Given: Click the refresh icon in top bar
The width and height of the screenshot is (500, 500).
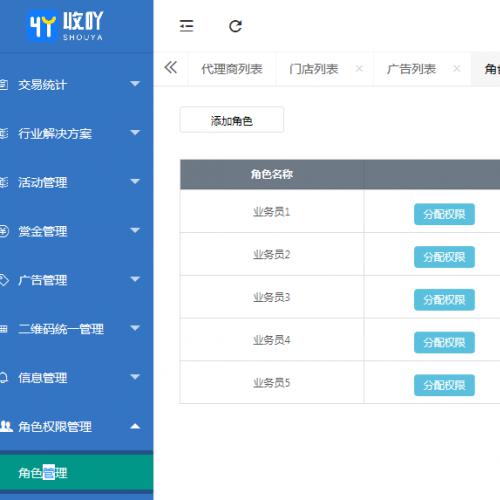Looking at the screenshot, I should tap(235, 26).
